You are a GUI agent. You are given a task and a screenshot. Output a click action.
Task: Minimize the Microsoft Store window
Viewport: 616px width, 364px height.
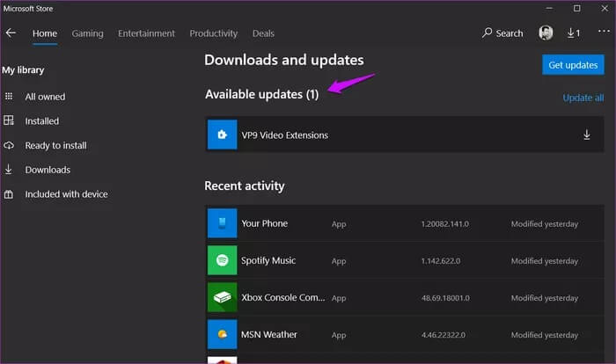click(549, 8)
